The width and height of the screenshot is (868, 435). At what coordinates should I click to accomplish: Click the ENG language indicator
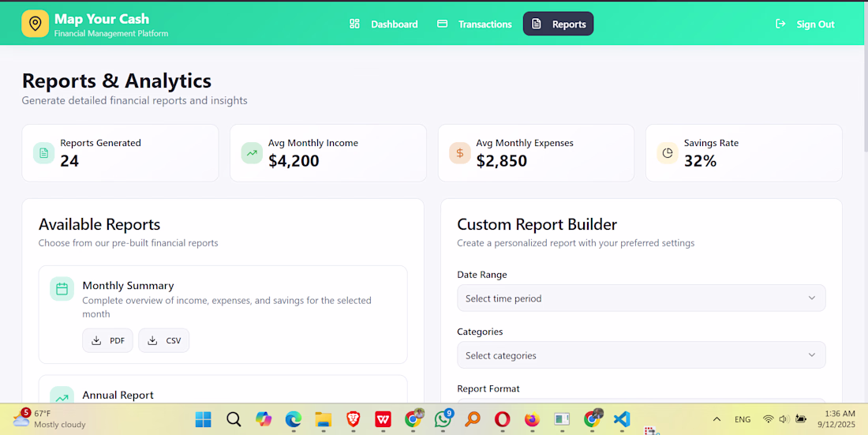(x=743, y=419)
